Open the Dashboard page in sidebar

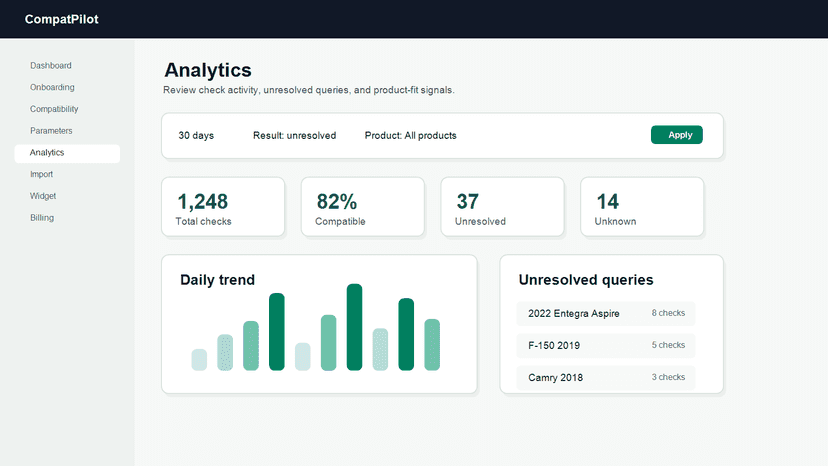coord(51,66)
